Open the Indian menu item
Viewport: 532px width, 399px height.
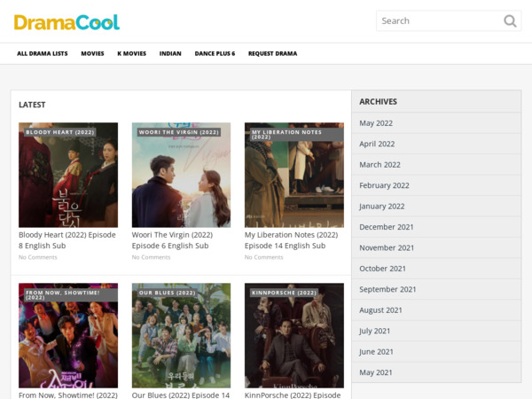pos(170,53)
